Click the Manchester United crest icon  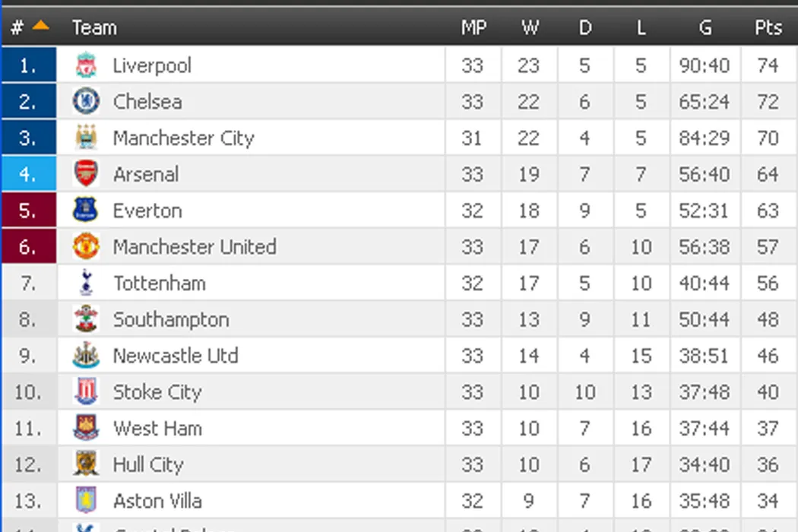click(x=86, y=246)
